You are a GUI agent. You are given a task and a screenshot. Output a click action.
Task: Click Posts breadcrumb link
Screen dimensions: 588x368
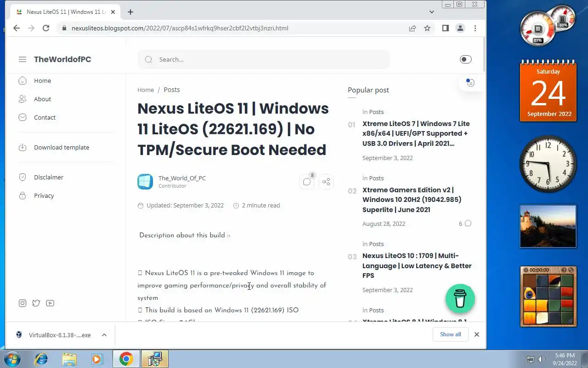click(172, 90)
